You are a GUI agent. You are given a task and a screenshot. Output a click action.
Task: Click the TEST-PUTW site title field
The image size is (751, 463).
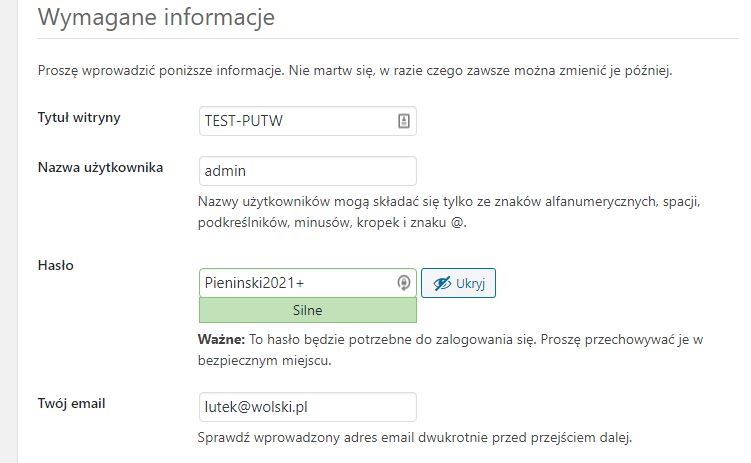tap(295, 121)
